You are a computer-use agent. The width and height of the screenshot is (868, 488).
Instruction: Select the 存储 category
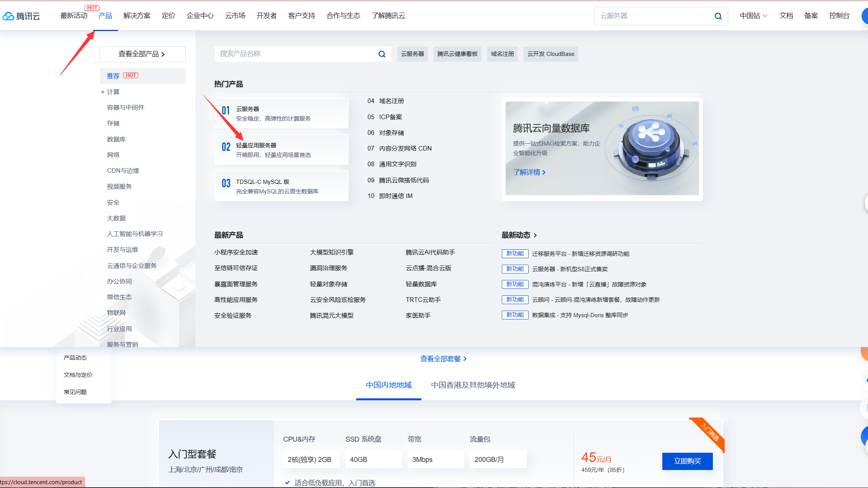(113, 123)
